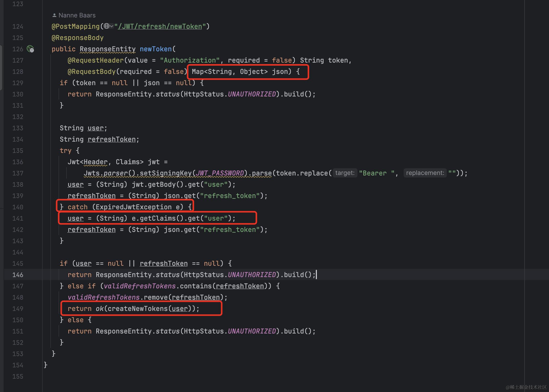This screenshot has width=549, height=392.
Task: Click validRefreshTokens on line 147
Action: pyautogui.click(x=139, y=286)
